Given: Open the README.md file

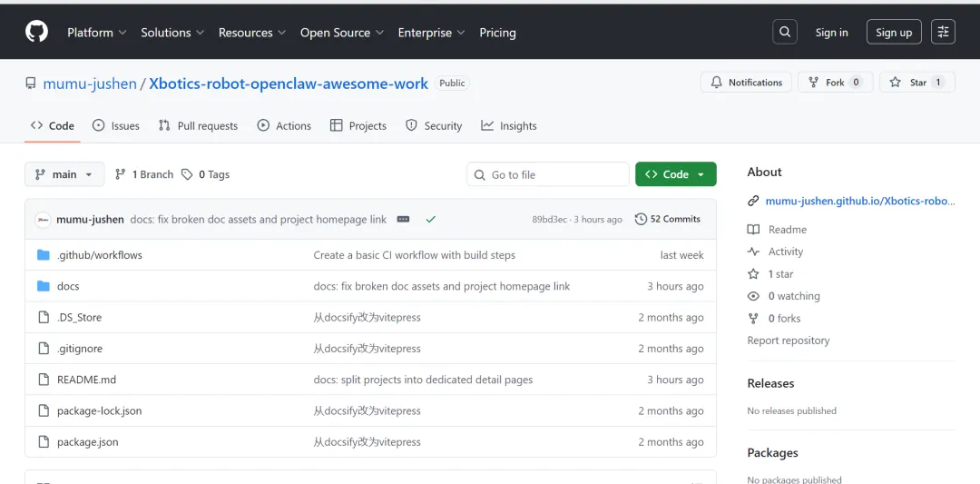Looking at the screenshot, I should 86,380.
